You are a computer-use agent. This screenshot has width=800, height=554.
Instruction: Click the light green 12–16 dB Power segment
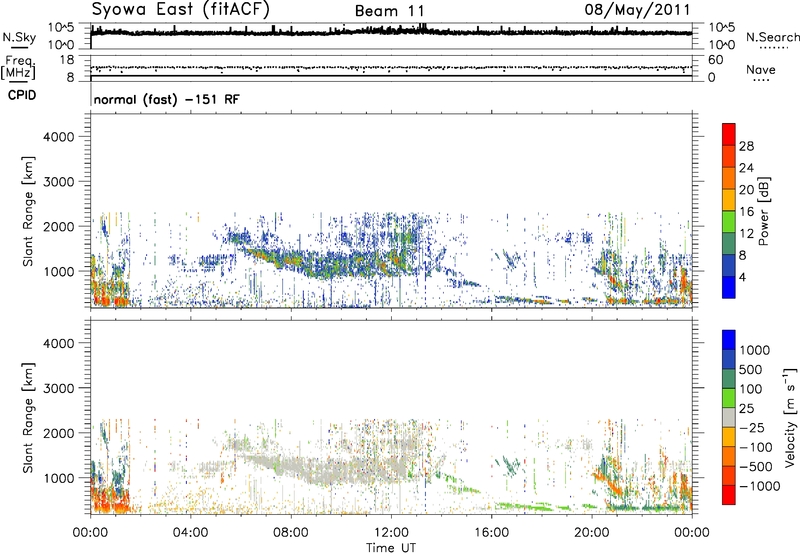729,221
